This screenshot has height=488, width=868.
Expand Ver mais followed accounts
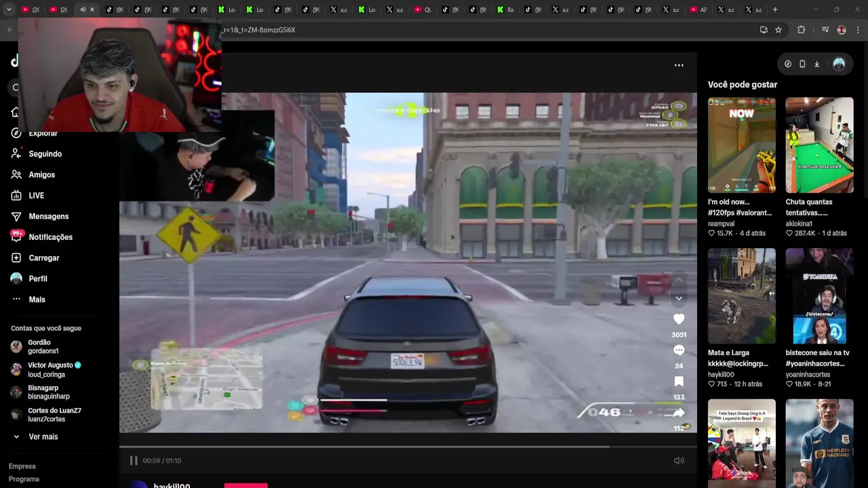tap(35, 436)
